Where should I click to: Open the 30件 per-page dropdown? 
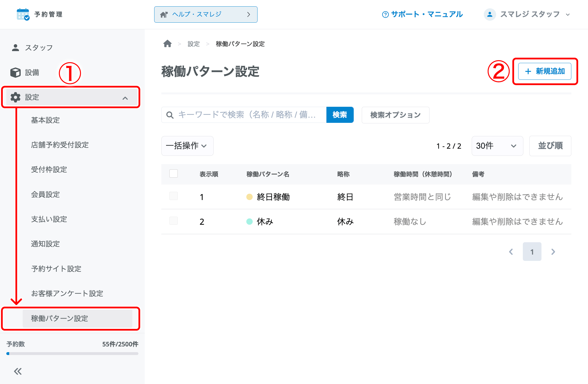tap(497, 146)
